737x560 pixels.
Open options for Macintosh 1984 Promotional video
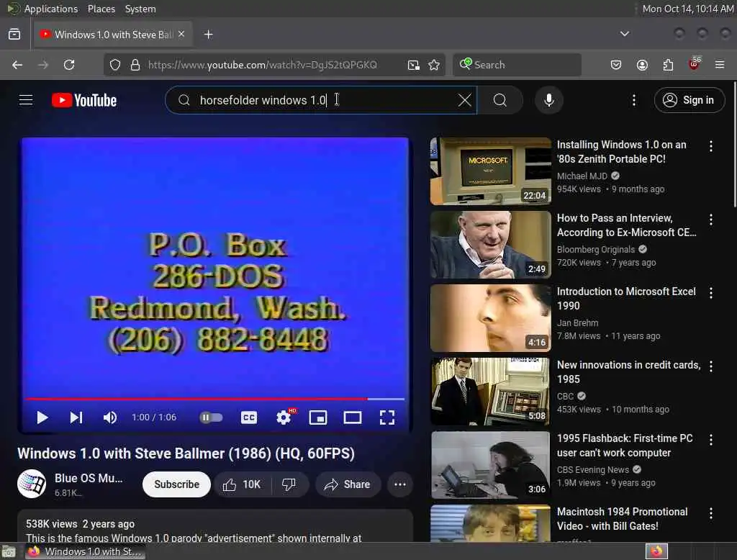tap(710, 513)
